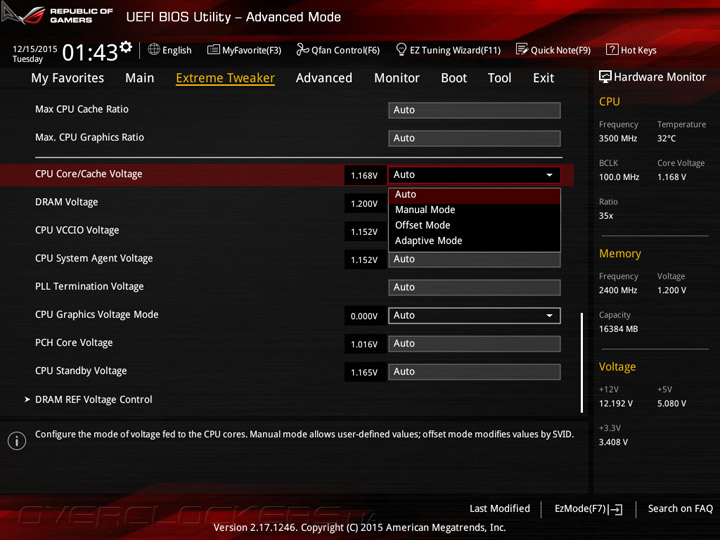Click the 5.080 V reading
Screen dimensions: 720x540
[x=672, y=404]
